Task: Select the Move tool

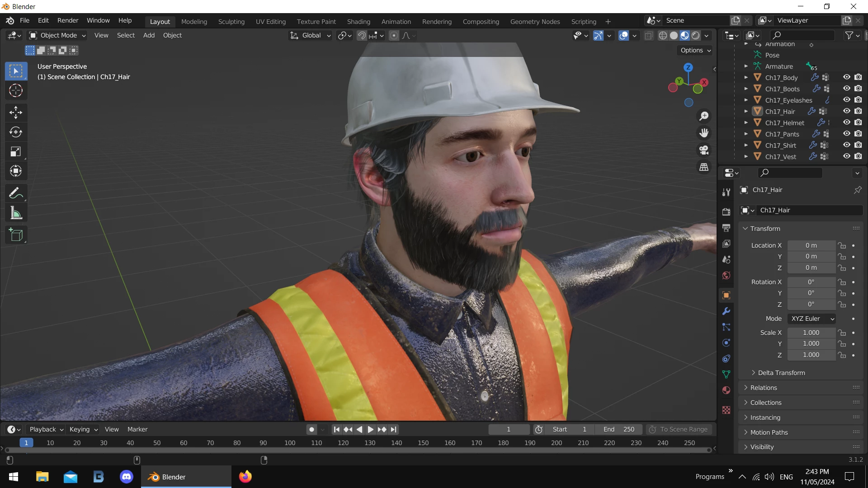Action: point(16,113)
